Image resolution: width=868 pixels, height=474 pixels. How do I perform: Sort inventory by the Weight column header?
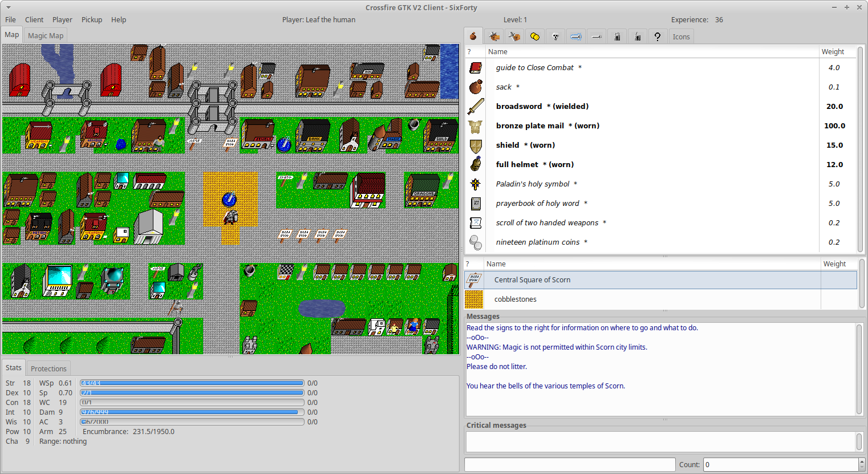click(838, 51)
